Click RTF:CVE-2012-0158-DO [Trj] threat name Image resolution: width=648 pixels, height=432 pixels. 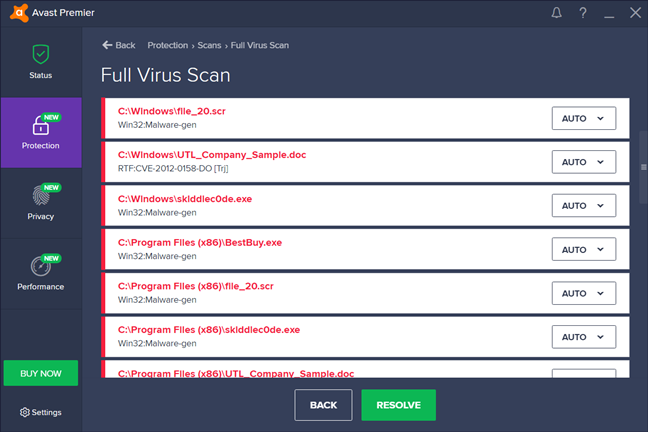(173, 168)
